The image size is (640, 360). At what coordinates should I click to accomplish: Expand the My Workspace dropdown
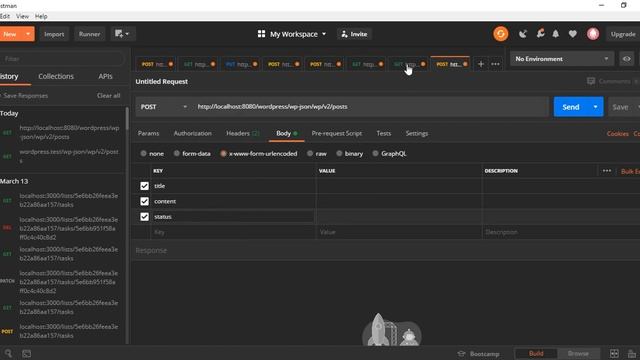click(x=324, y=34)
